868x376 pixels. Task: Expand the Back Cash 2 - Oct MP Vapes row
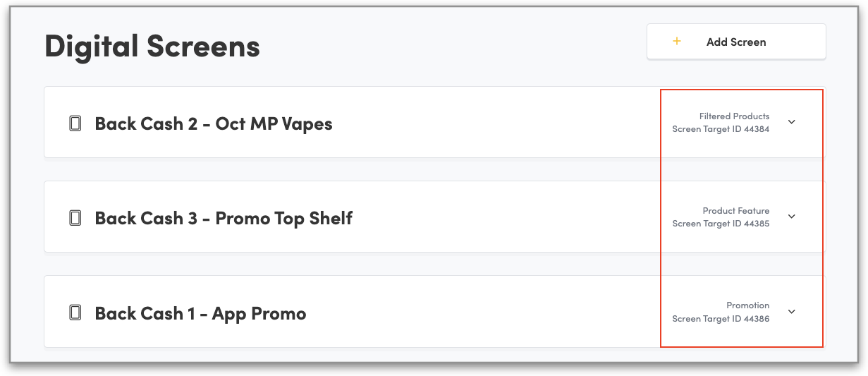[x=791, y=122]
